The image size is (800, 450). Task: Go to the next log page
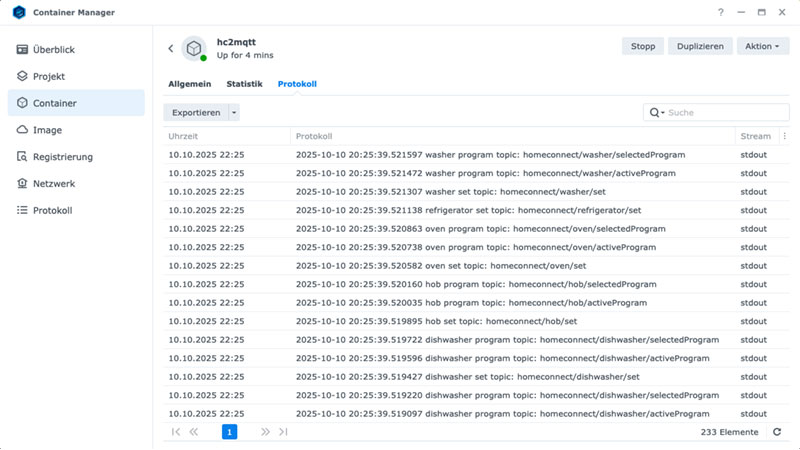(x=265, y=432)
